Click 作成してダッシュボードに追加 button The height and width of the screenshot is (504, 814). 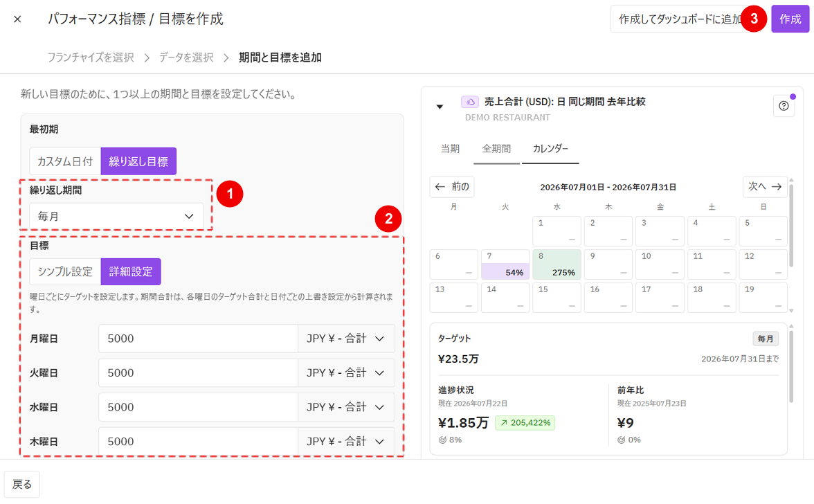(678, 19)
